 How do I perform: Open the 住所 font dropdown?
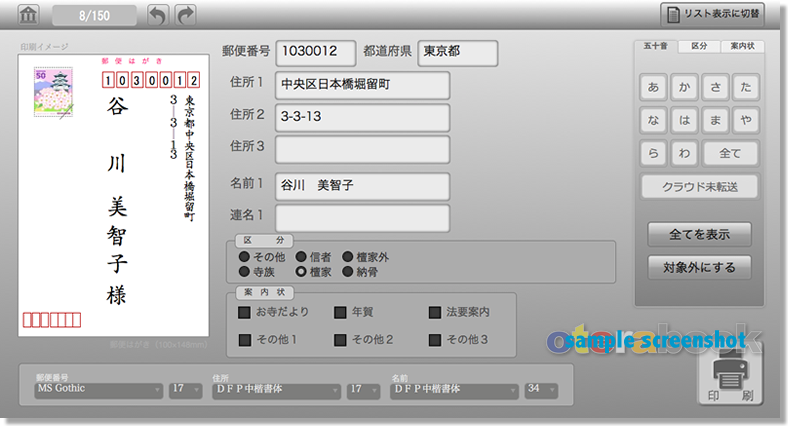pos(275,390)
